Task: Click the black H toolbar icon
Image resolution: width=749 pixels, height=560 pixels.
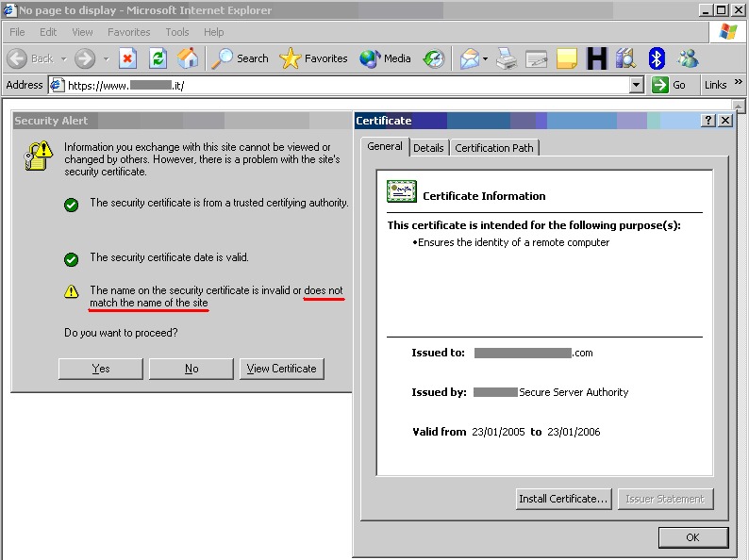Action: click(596, 58)
